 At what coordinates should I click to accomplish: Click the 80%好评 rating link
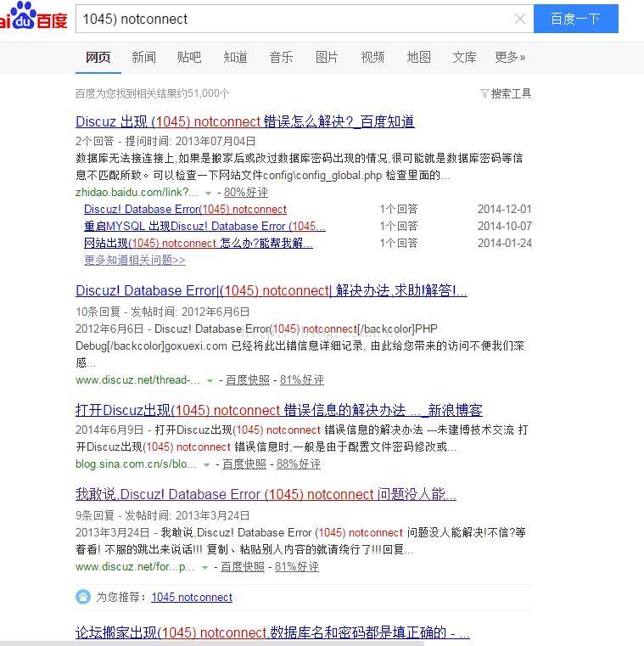click(x=246, y=193)
